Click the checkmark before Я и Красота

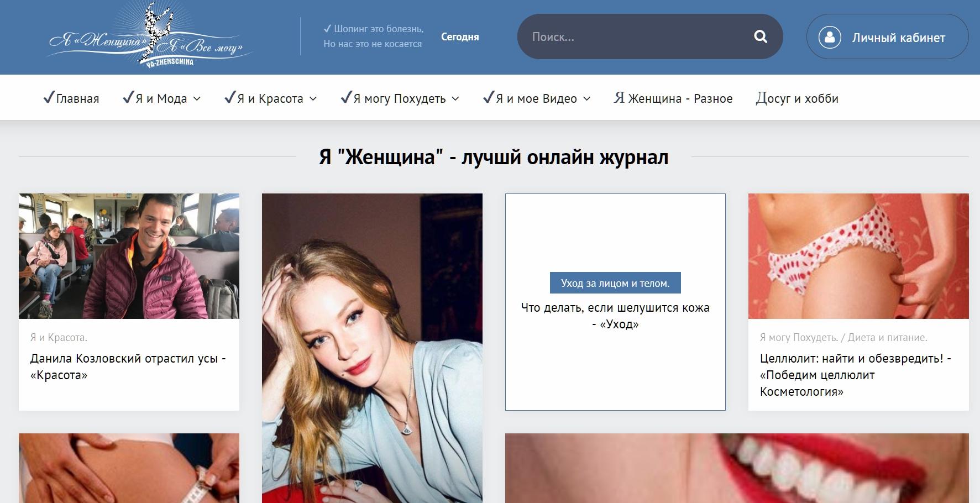[229, 98]
